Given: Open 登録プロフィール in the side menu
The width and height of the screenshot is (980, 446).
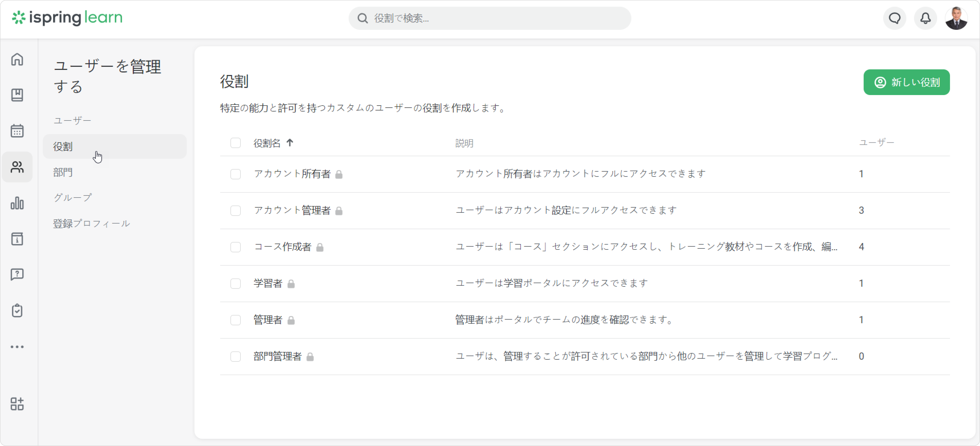Looking at the screenshot, I should click(91, 224).
